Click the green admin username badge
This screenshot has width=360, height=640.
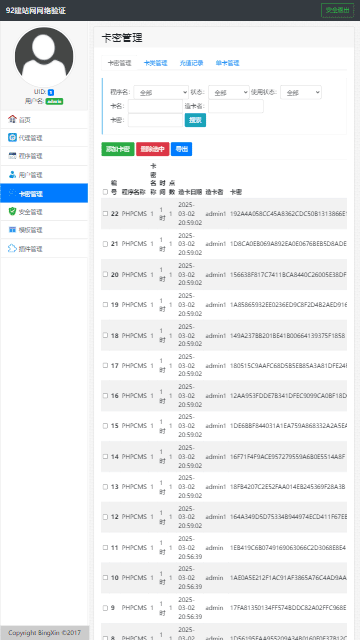point(54,101)
